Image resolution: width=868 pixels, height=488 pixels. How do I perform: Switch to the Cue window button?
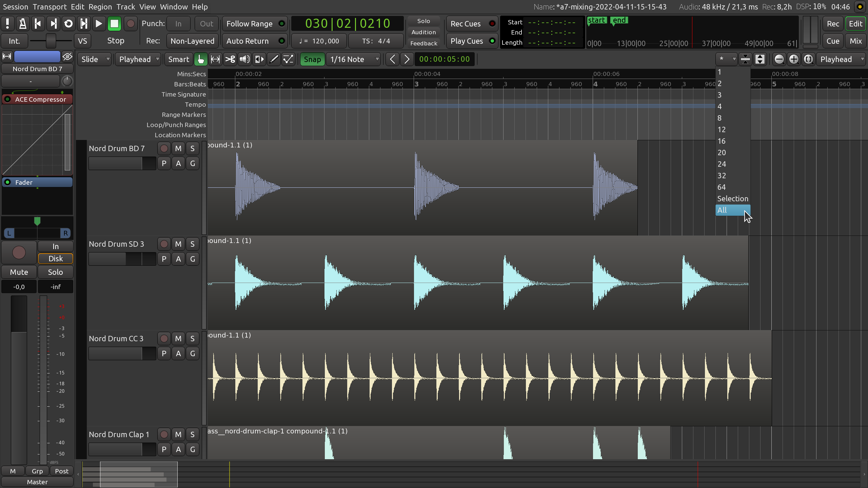[833, 41]
